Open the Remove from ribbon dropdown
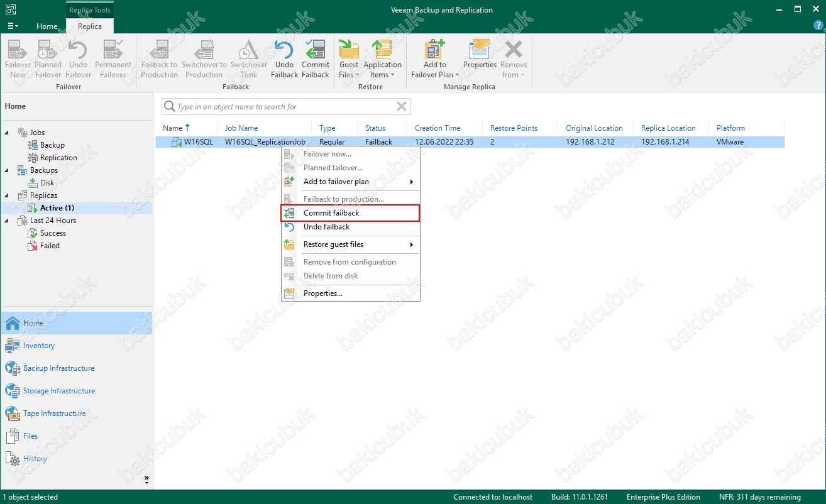 [x=514, y=59]
